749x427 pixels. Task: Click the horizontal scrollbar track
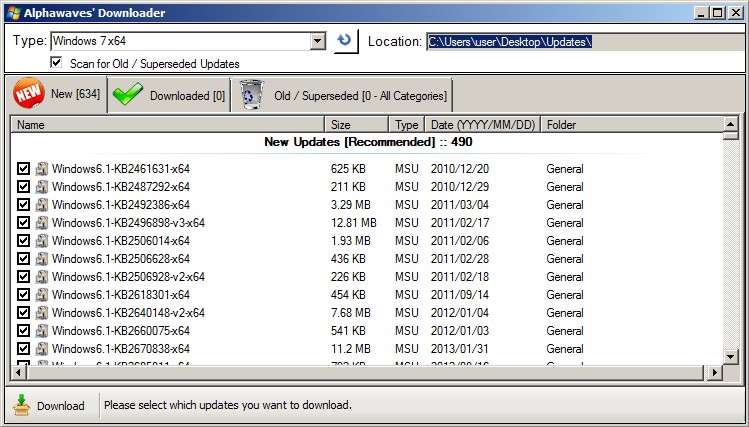click(x=366, y=372)
